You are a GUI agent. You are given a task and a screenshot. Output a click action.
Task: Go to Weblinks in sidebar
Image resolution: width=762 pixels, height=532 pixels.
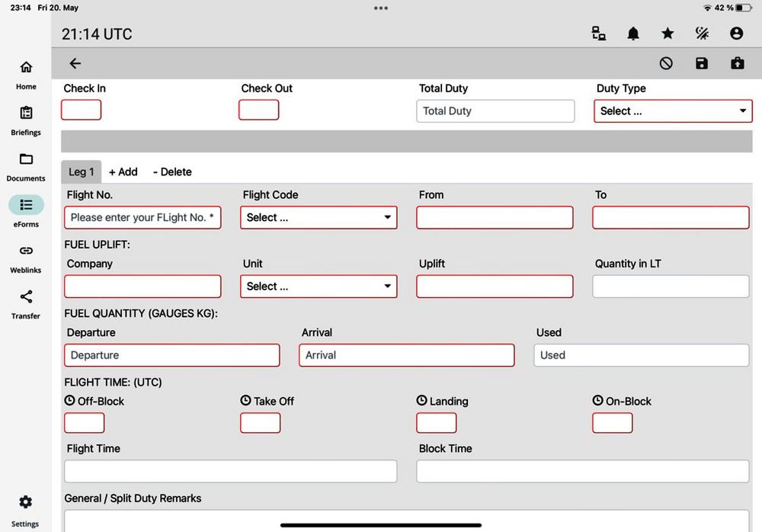[x=26, y=258]
